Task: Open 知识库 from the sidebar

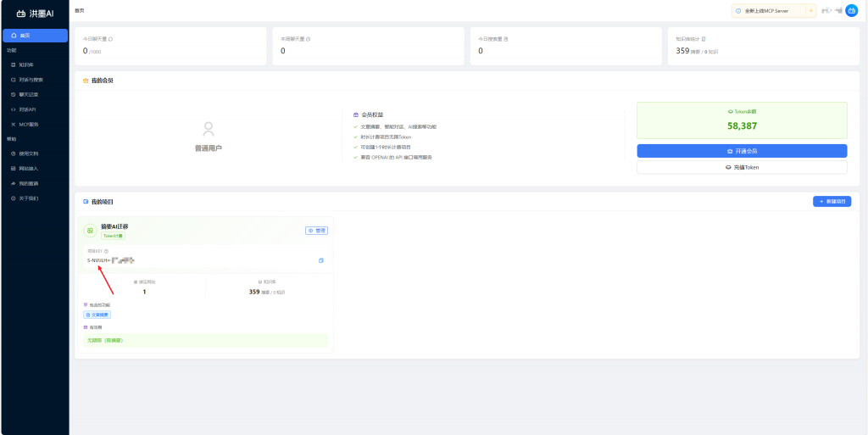Action: pyautogui.click(x=25, y=64)
